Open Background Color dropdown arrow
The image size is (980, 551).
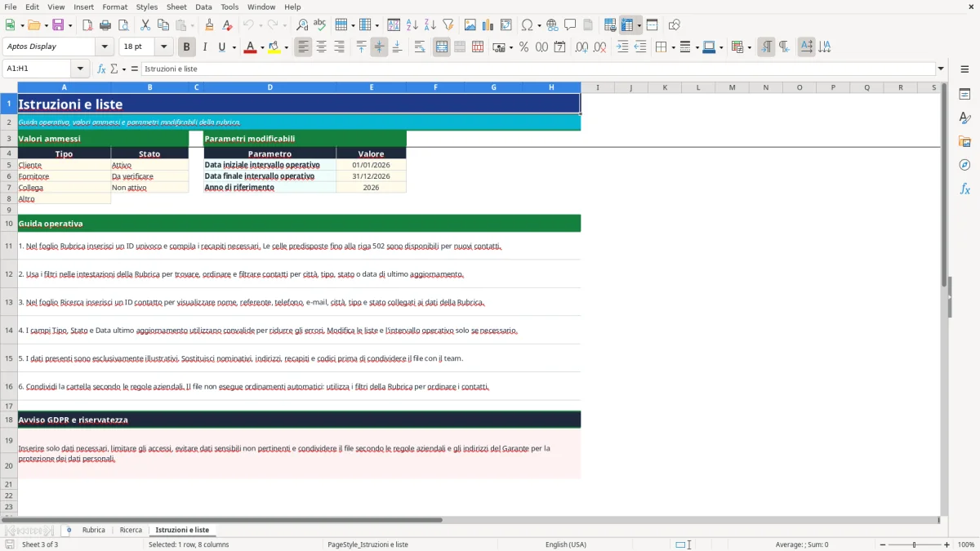tap(287, 47)
